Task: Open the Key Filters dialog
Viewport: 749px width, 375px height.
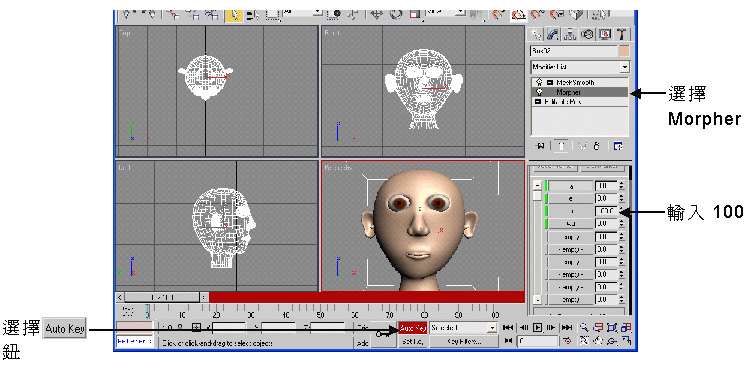Action: (464, 342)
